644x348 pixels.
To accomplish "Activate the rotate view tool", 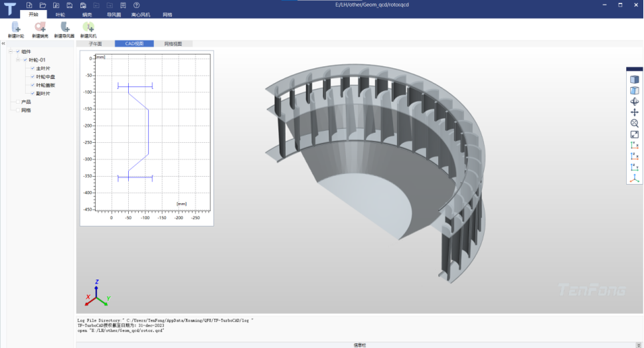I will click(635, 102).
